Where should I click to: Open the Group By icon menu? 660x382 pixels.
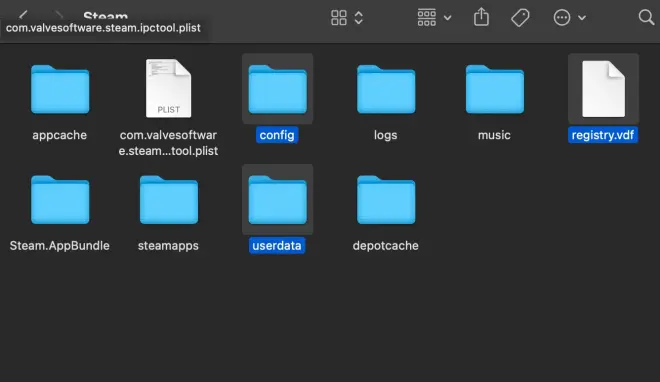click(x=426, y=18)
